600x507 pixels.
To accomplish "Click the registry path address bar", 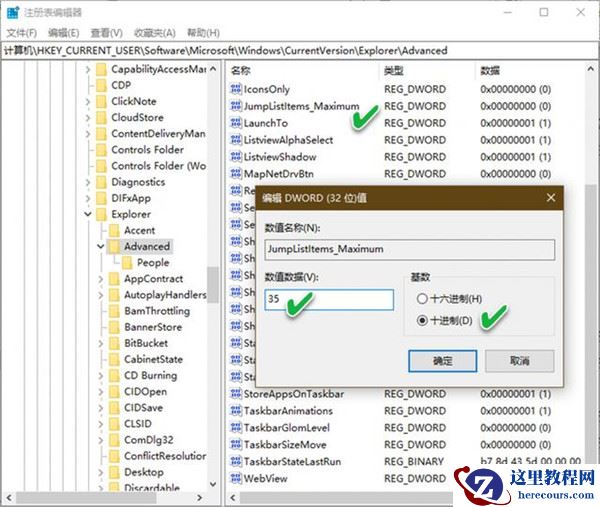I will click(x=300, y=51).
